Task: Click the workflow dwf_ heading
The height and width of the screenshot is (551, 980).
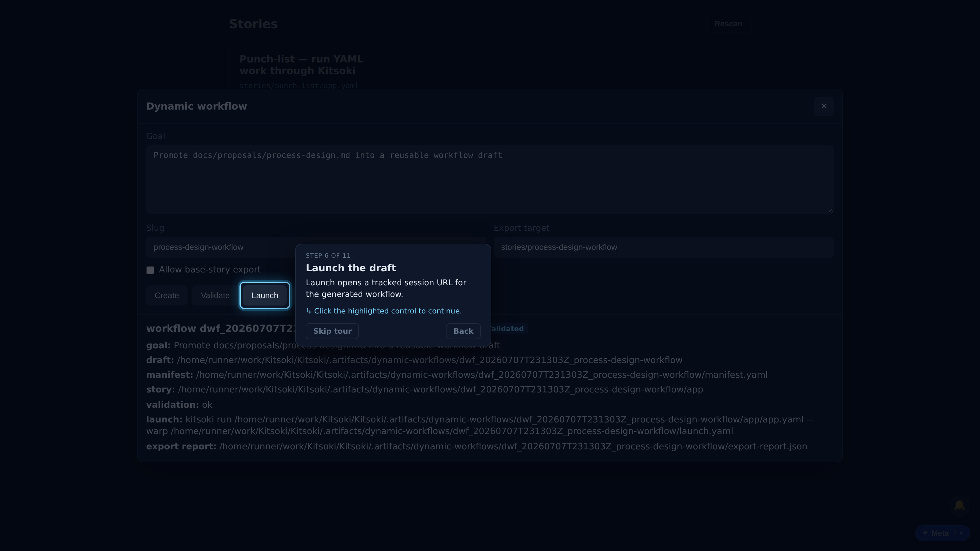Action: (x=221, y=329)
